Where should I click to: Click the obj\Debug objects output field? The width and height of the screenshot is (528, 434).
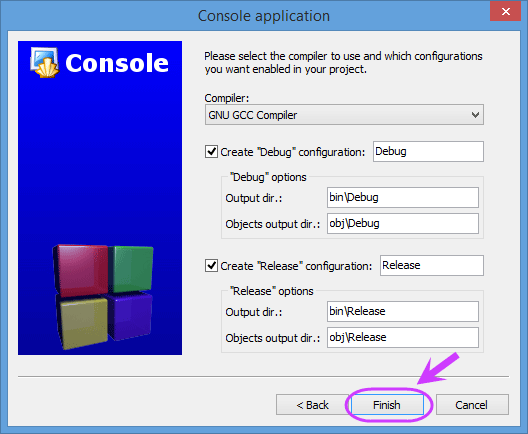[x=403, y=224]
